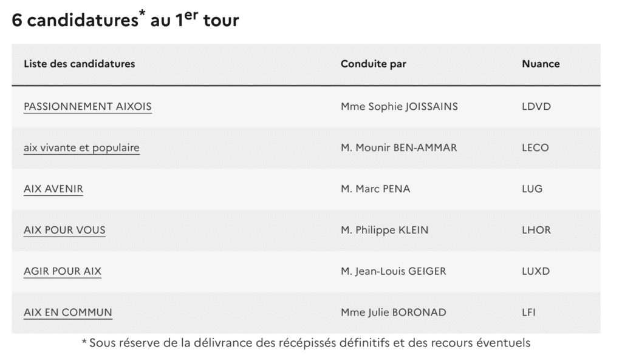Open the AIX EN COMMUN link
Viewport: 622px width, 364px height.
point(68,313)
